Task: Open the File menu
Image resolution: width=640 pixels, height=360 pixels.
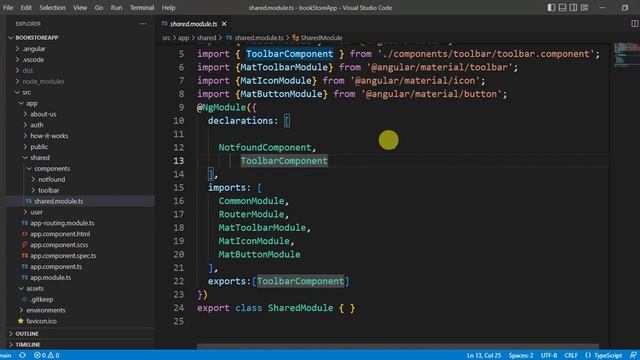Action: pyautogui.click(x=8, y=7)
